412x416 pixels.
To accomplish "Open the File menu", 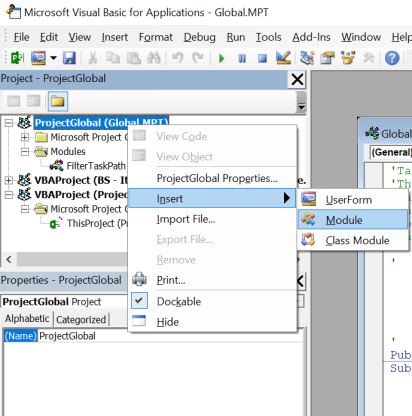I will coord(21,37).
